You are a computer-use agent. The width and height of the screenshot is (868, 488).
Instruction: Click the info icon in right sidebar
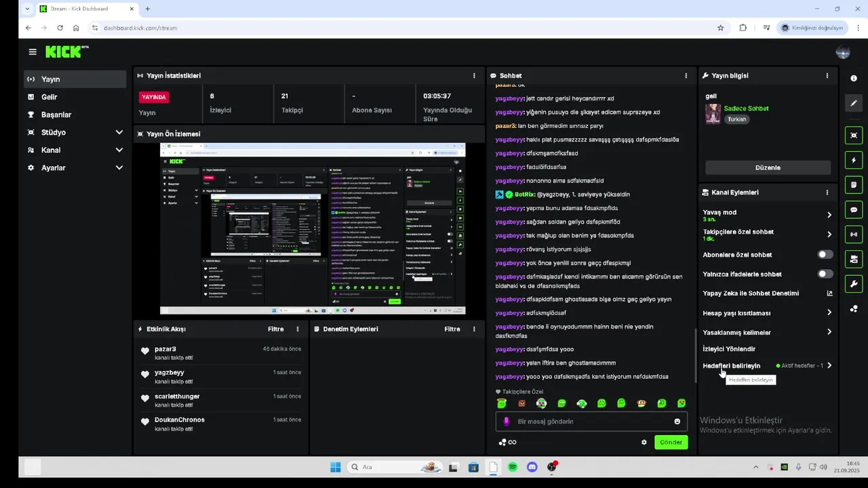(854, 79)
